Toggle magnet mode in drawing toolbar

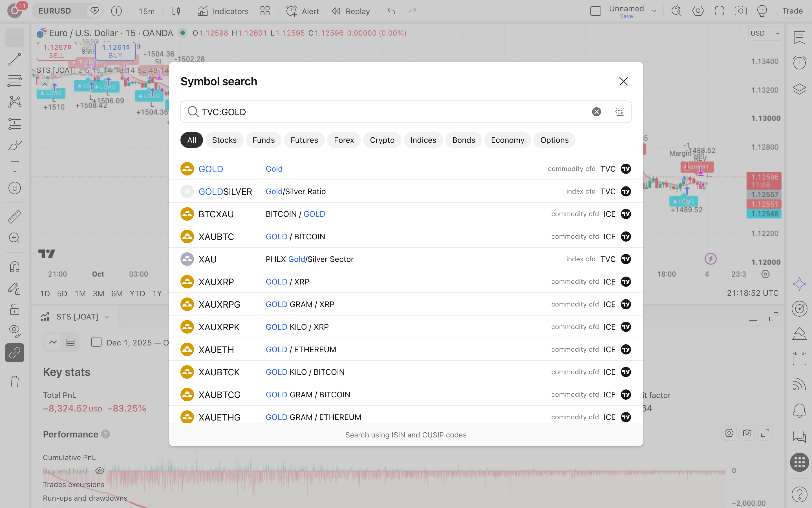[15, 267]
